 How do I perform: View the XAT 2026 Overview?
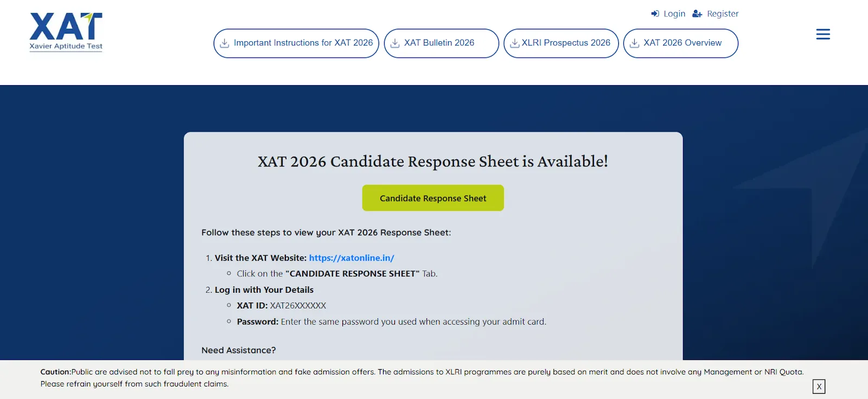pyautogui.click(x=681, y=43)
